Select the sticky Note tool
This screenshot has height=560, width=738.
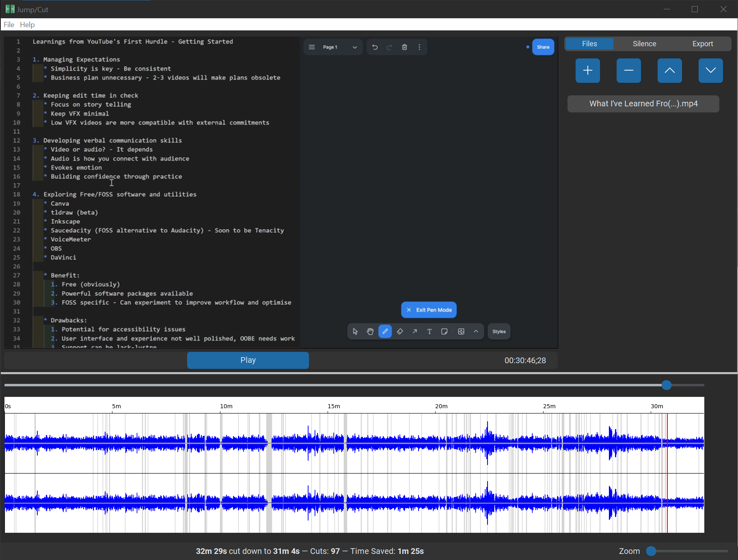tap(444, 332)
